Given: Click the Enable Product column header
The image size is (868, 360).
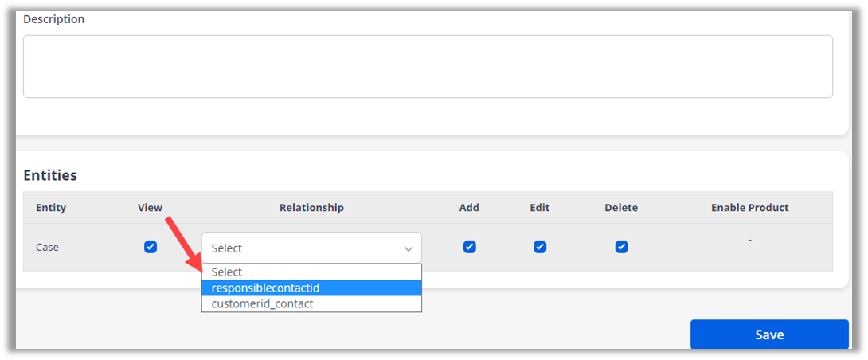Looking at the screenshot, I should point(749,208).
